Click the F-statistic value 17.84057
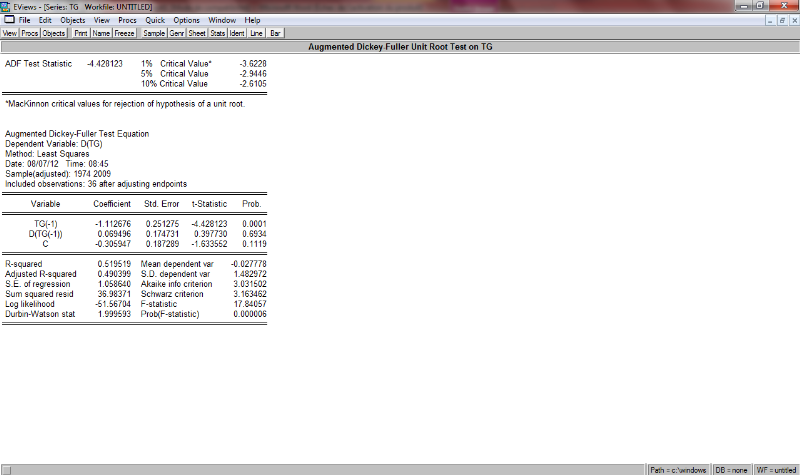 pyautogui.click(x=250, y=304)
